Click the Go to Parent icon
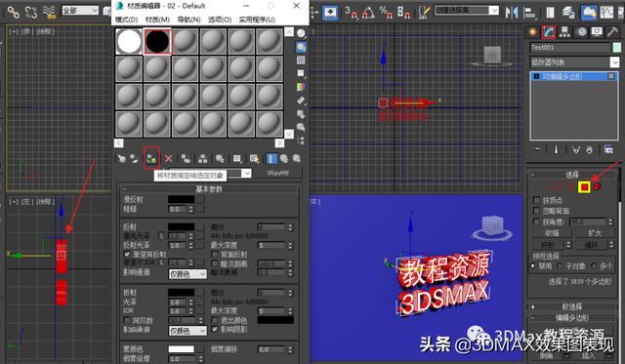The image size is (625, 364). point(284,158)
